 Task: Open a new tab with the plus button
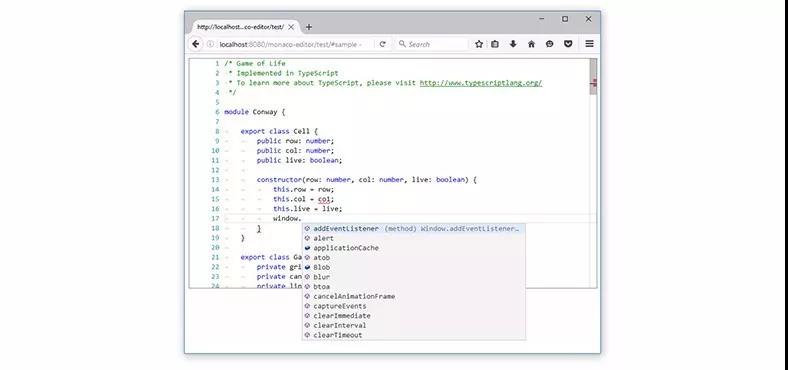(309, 27)
